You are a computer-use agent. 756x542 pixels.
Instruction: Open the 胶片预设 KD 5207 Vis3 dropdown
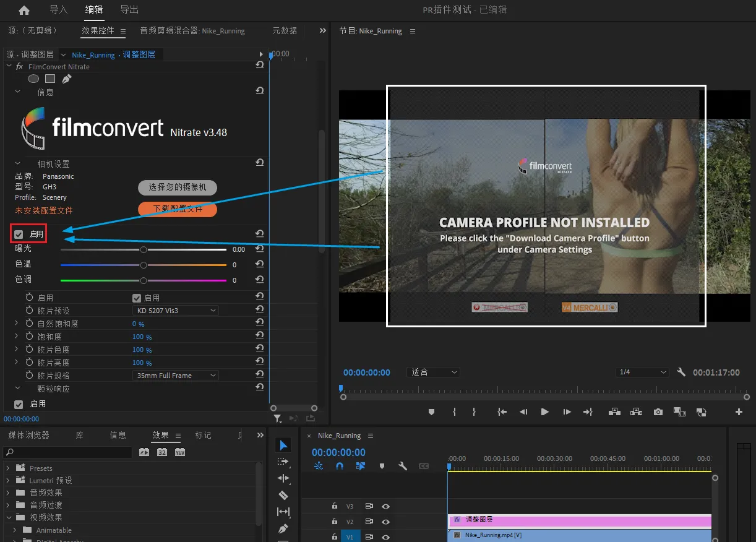(x=176, y=311)
